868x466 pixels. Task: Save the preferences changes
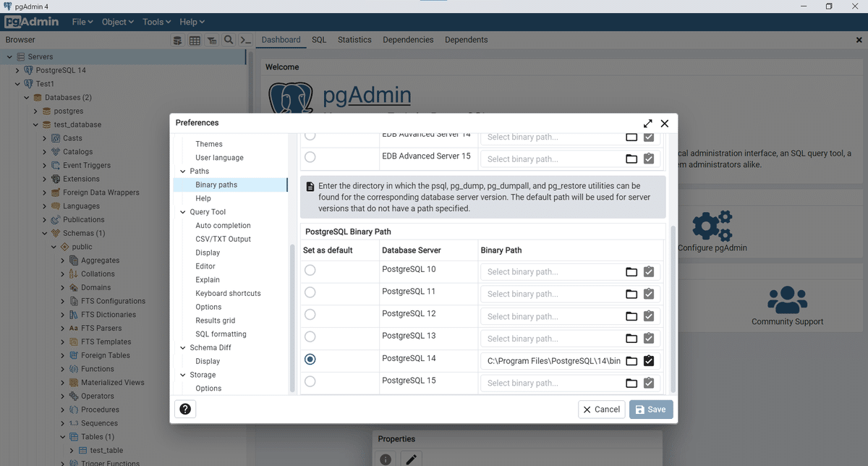pyautogui.click(x=650, y=409)
